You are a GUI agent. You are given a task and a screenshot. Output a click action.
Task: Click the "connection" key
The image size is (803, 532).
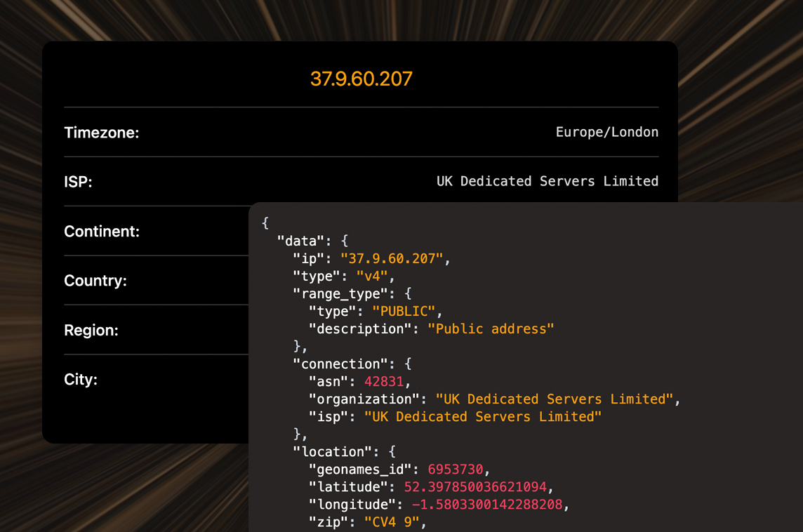tap(340, 364)
